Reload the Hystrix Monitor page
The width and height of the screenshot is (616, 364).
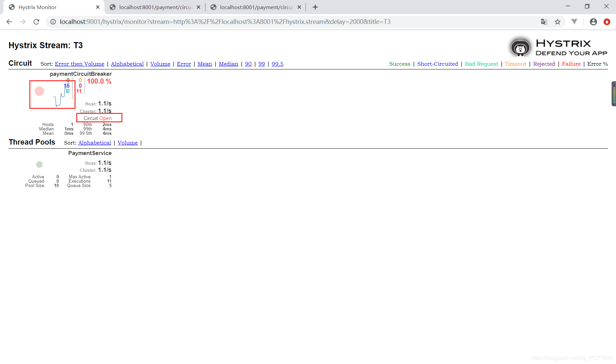click(x=36, y=22)
